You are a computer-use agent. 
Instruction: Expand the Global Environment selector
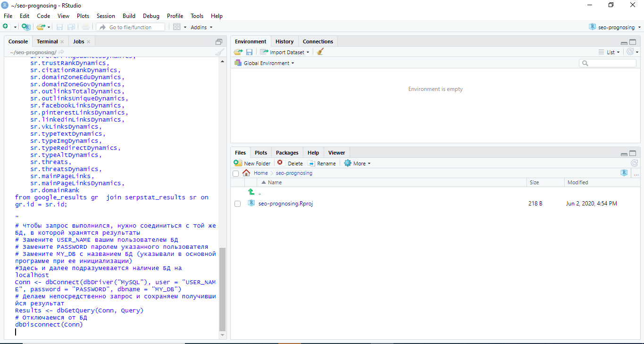263,63
